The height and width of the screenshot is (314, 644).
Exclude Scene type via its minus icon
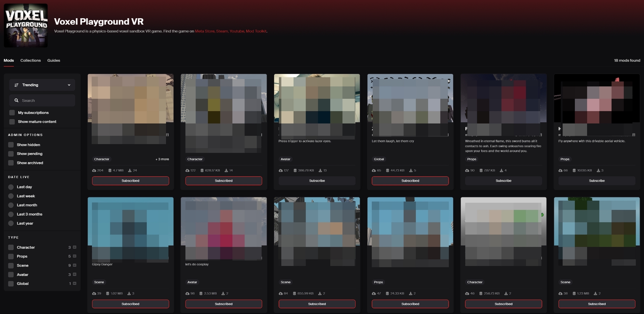[75, 265]
